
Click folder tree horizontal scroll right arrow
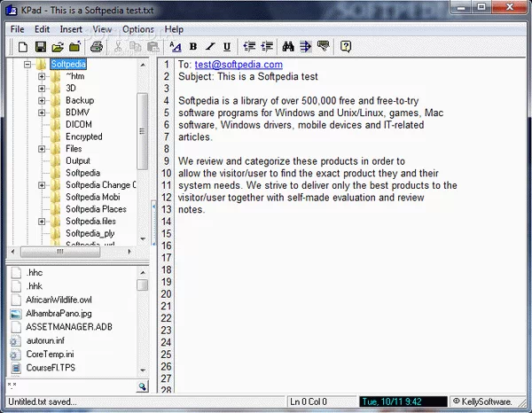[x=129, y=252]
